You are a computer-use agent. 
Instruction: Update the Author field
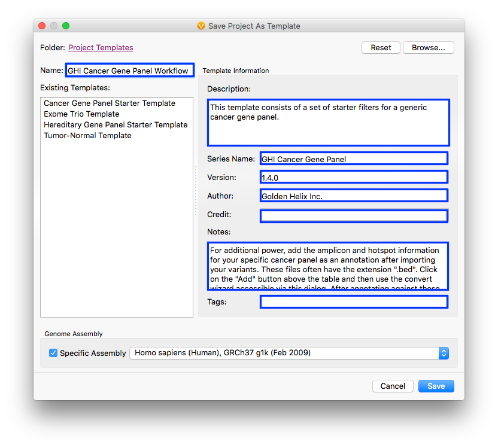coord(353,195)
